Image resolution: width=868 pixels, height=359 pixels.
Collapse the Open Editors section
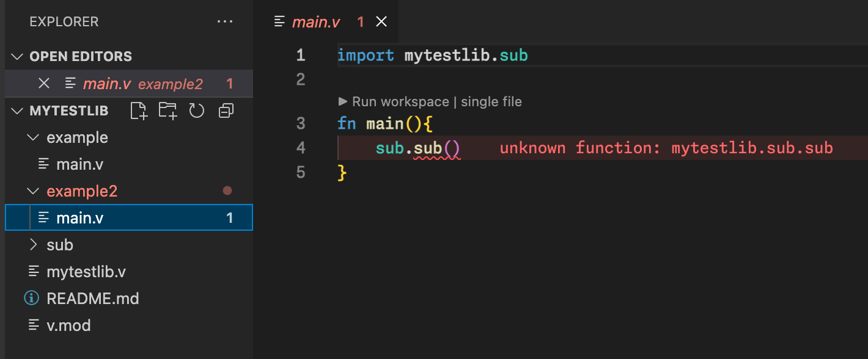[17, 57]
